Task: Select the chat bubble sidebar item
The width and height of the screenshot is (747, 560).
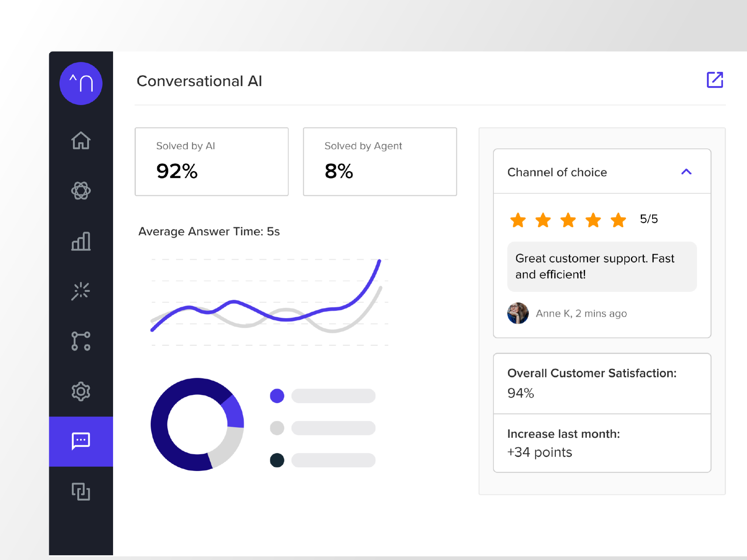Action: click(81, 442)
